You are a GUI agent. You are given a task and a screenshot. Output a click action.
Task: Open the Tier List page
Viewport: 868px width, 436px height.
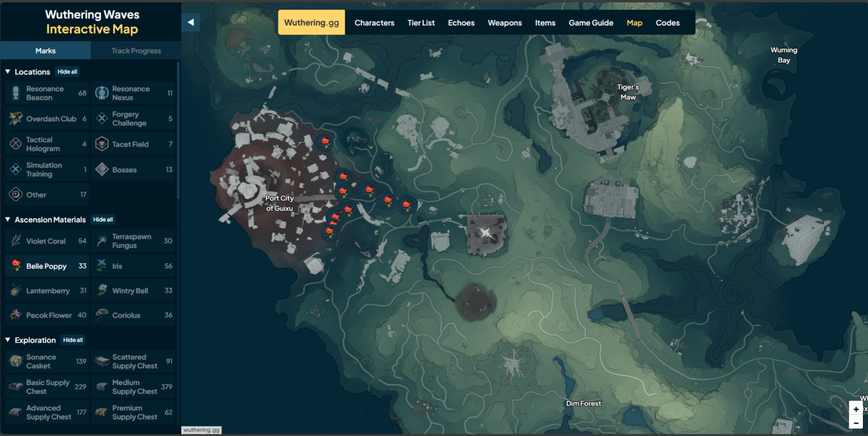pos(420,23)
